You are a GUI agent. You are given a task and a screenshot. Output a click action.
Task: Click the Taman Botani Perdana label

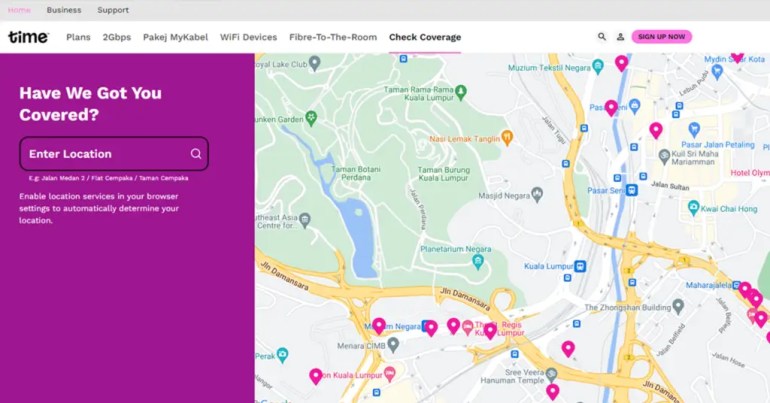coord(356,173)
